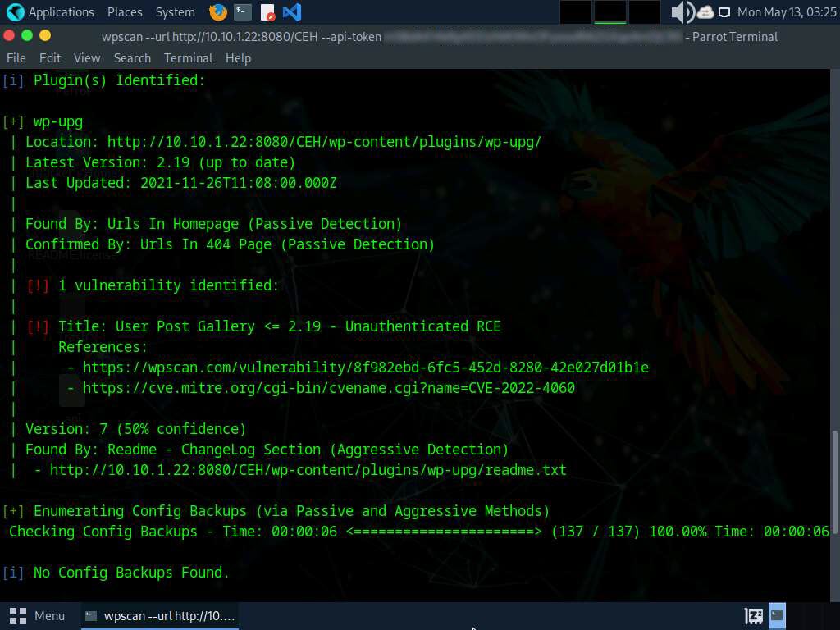Open the Applications menu
Image resolution: width=840 pixels, height=630 pixels.
[51, 12]
